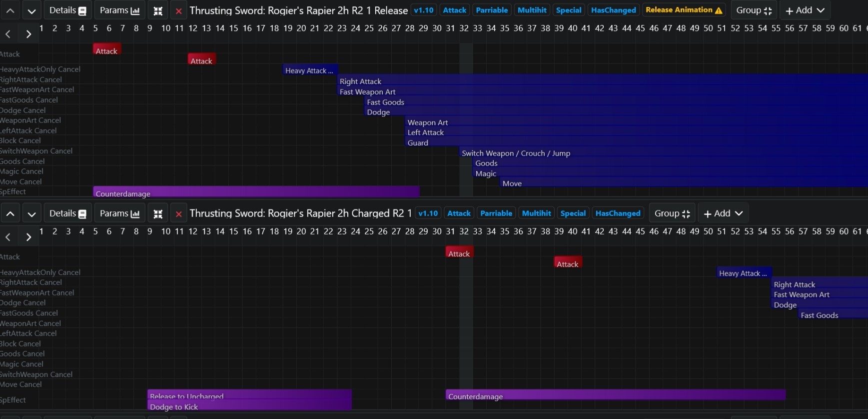Select the Right Attack cancel bar in the Release timeline

point(603,80)
